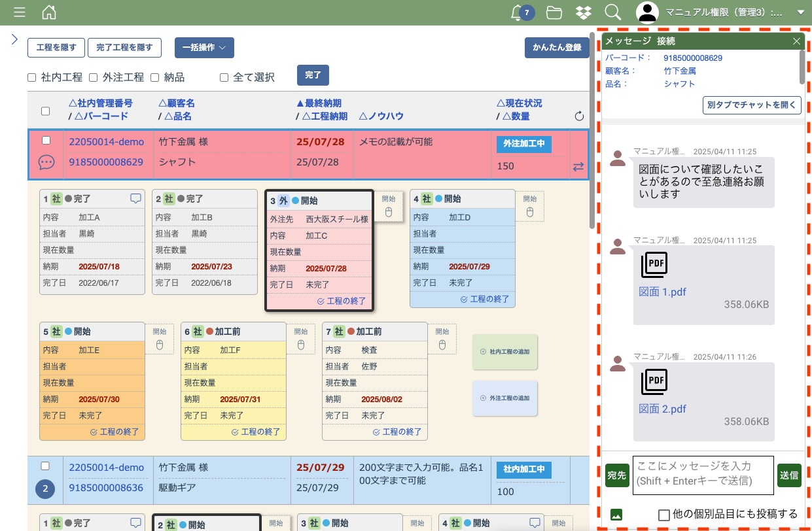Click the message input field
Viewport: 812px width, 531px height.
tap(703, 474)
